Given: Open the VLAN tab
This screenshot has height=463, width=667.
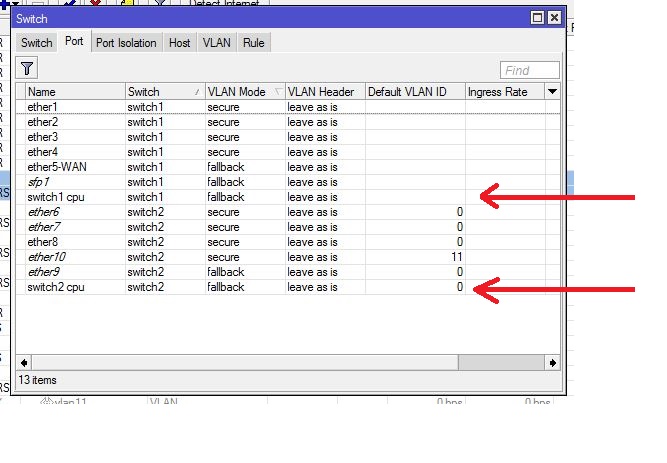Looking at the screenshot, I should click(x=217, y=43).
